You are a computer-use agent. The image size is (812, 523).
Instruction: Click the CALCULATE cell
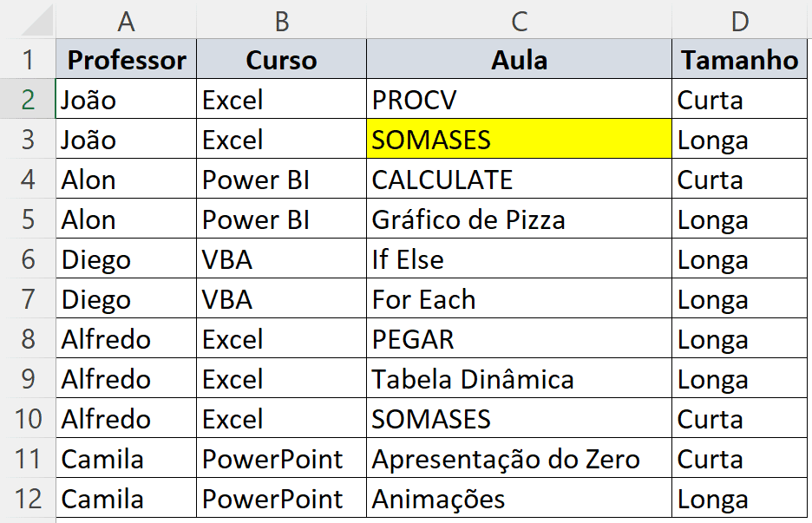tap(519, 180)
